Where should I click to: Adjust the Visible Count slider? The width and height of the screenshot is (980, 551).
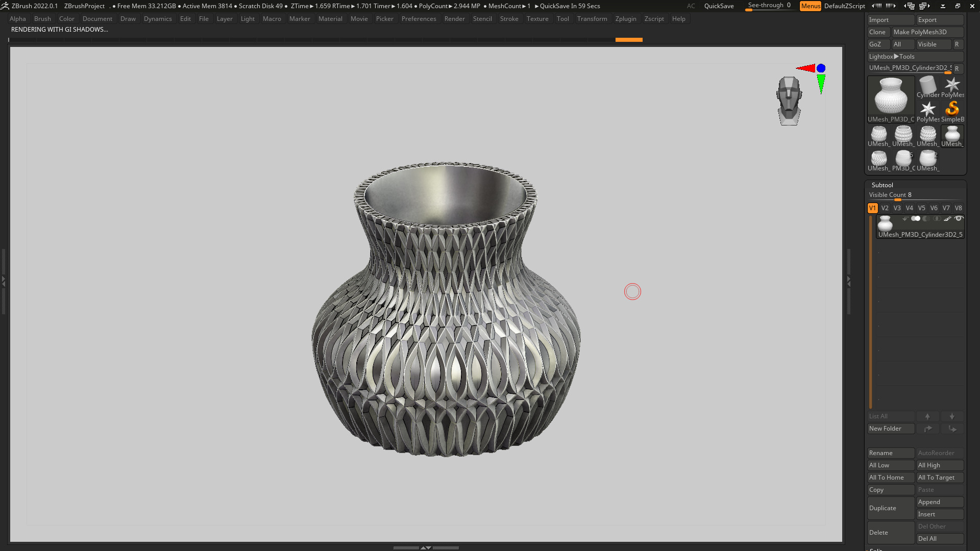915,195
